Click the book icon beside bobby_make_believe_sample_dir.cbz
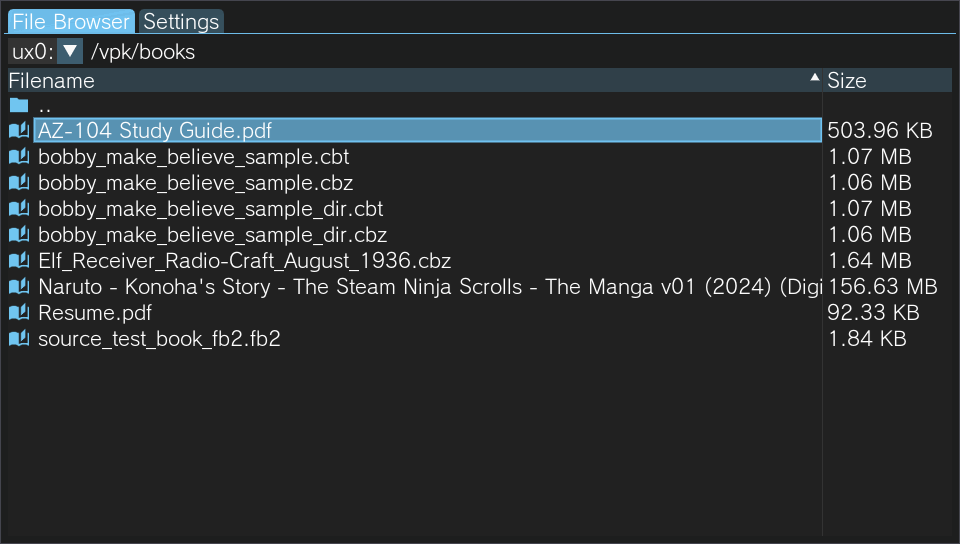Image resolution: width=960 pixels, height=544 pixels. [19, 234]
